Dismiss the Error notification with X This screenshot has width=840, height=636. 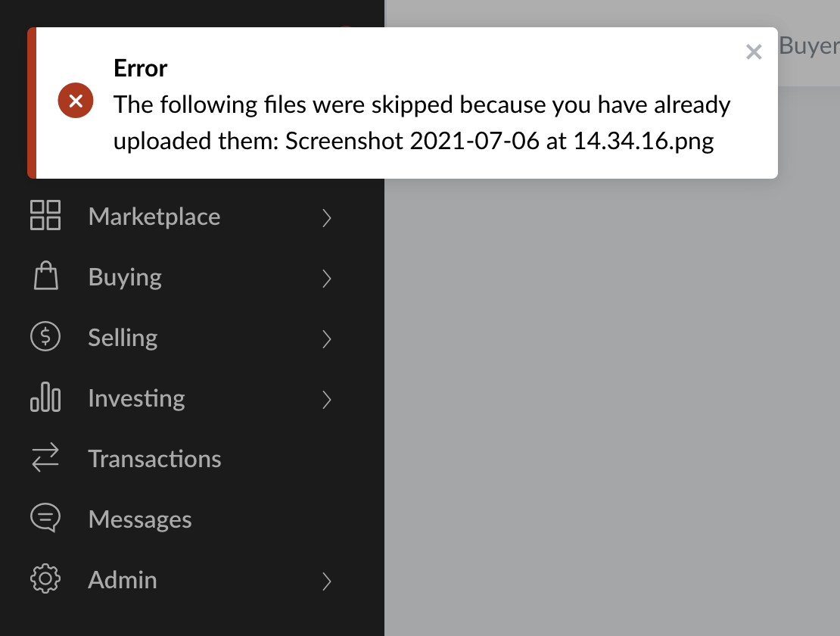click(754, 52)
